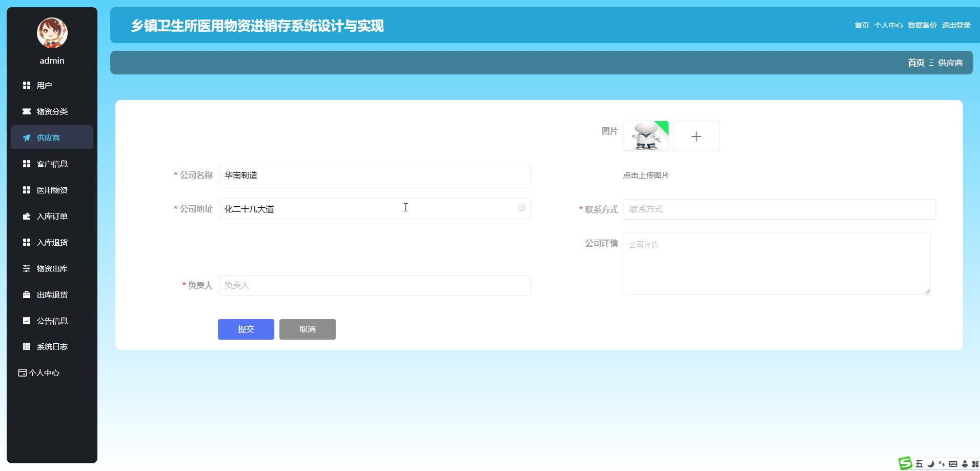Screen dimensions: 980x471
Task: Open 个人中心 link in the top header
Action: click(888, 25)
